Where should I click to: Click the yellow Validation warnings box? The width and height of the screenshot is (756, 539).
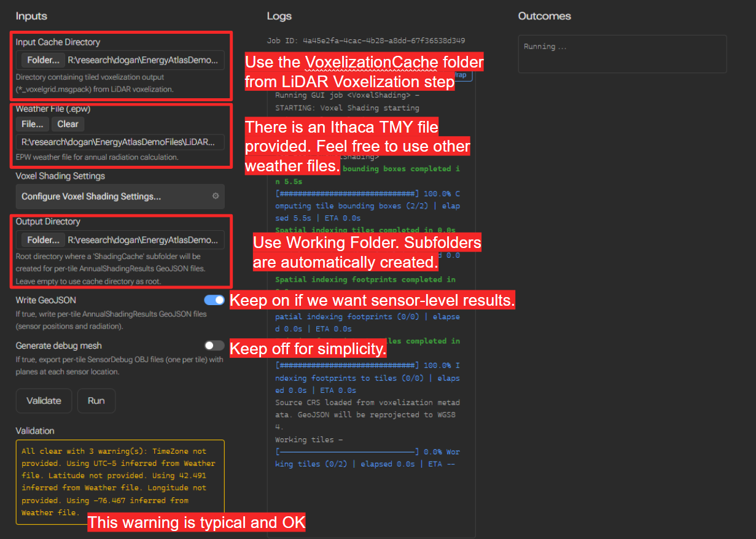(120, 483)
